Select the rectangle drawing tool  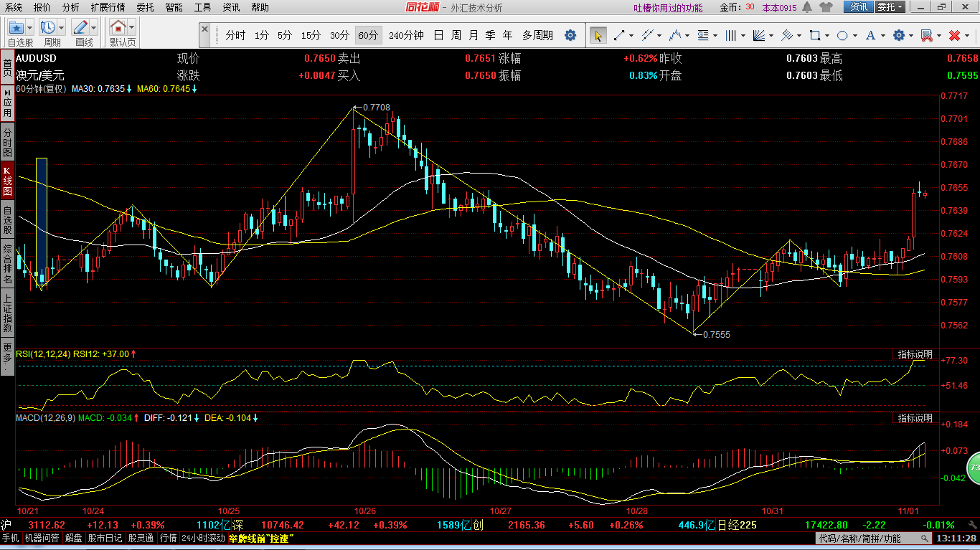tap(814, 35)
